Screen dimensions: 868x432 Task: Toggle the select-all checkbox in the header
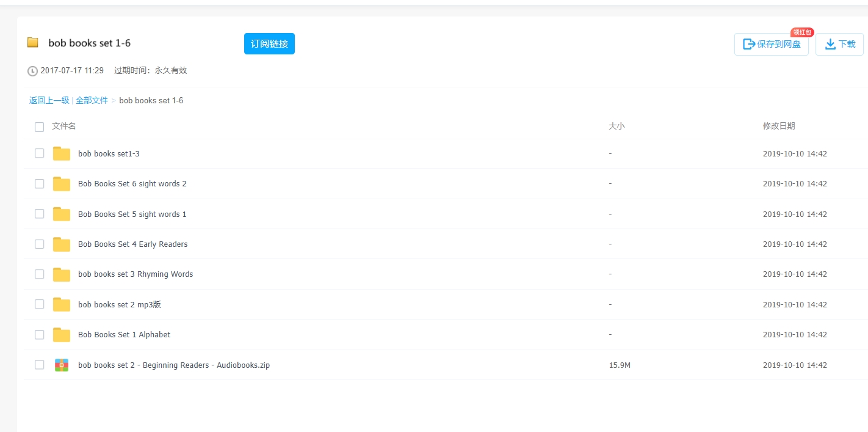40,127
